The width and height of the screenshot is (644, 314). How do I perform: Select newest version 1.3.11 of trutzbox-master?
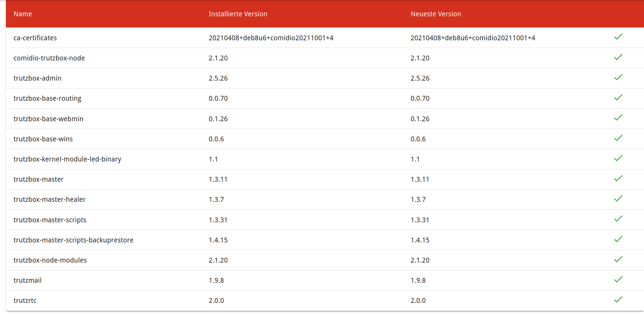coord(420,179)
